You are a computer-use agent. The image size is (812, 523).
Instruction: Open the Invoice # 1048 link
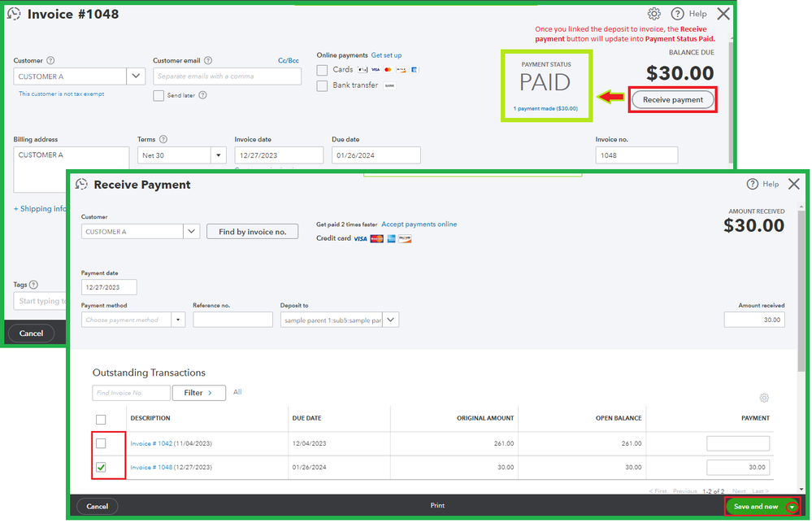pyautogui.click(x=151, y=468)
